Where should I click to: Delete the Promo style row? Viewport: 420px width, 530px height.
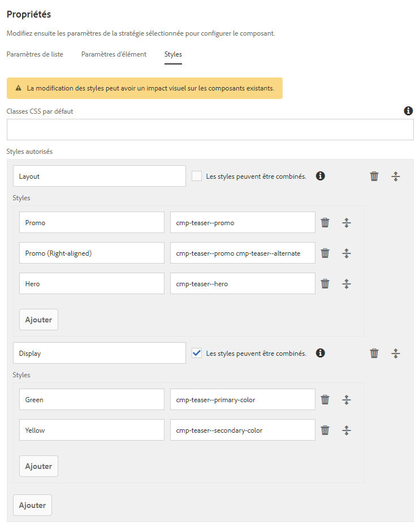[325, 223]
